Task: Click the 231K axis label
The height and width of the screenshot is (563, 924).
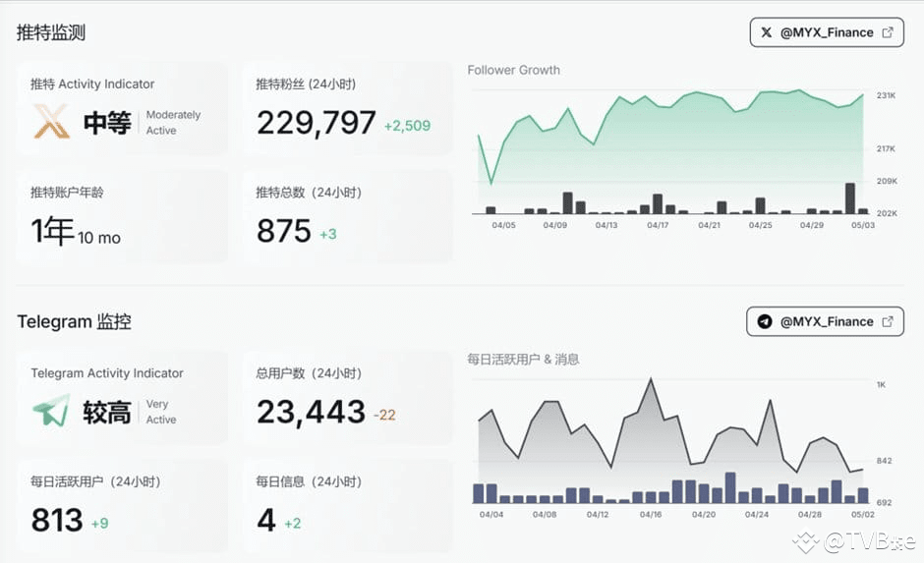Action: [x=886, y=95]
